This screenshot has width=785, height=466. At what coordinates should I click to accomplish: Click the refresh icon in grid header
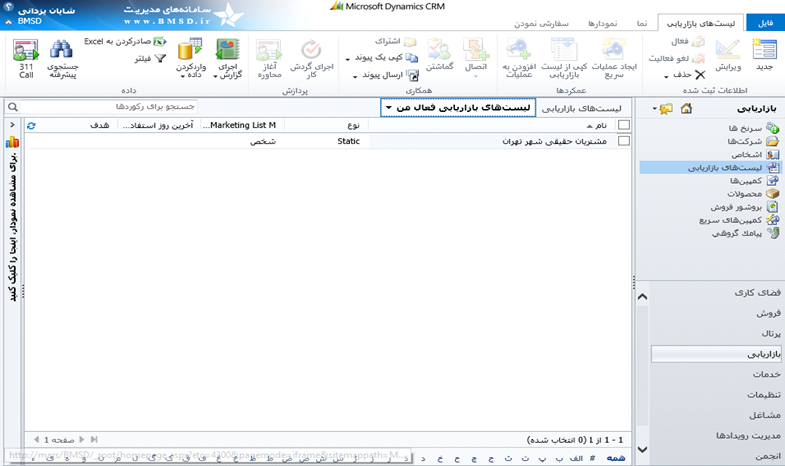[x=31, y=126]
